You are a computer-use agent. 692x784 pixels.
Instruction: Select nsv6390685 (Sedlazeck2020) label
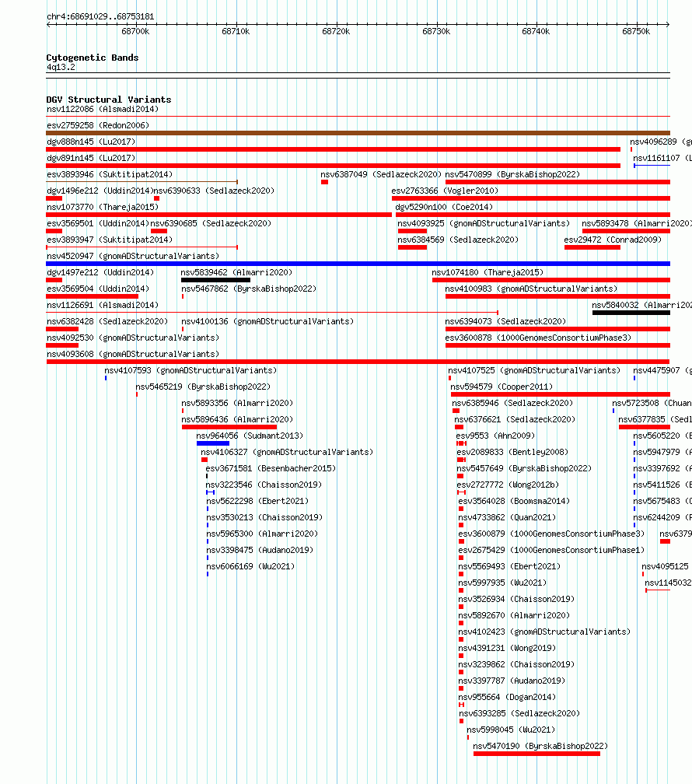pyautogui.click(x=211, y=223)
